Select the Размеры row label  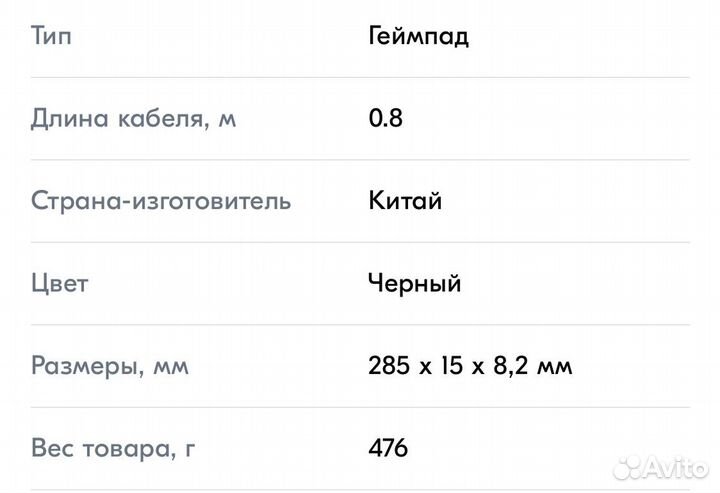tap(110, 365)
